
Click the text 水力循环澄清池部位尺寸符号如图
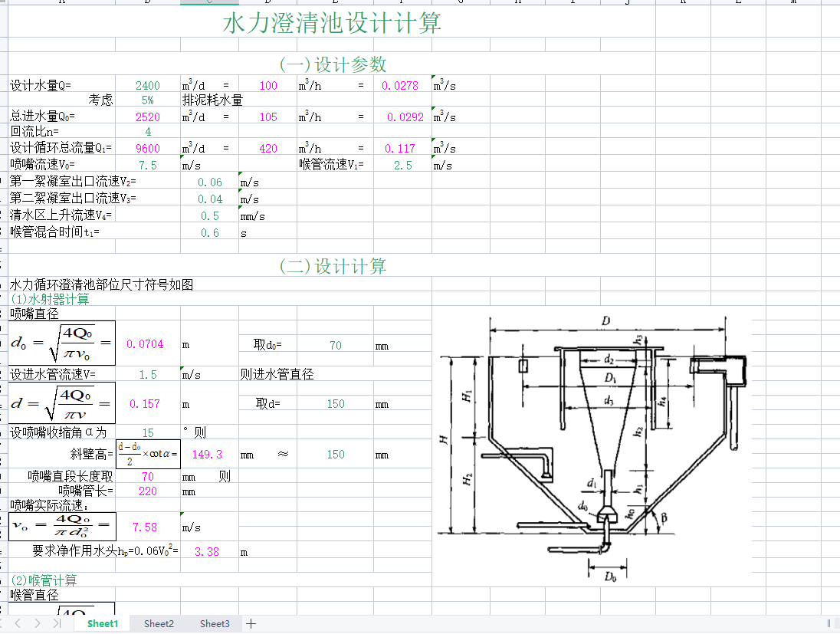point(101,284)
